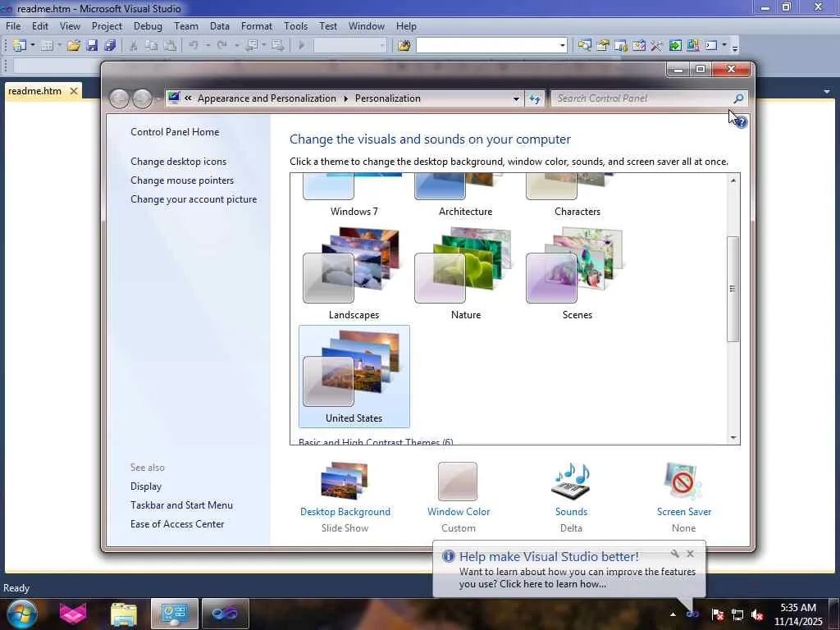840x630 pixels.
Task: Click the Visual Studio taskbar button
Action: (x=225, y=614)
